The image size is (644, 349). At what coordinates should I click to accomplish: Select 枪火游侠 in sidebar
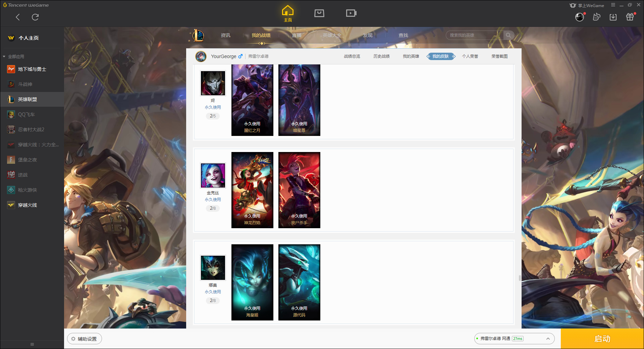[32, 190]
